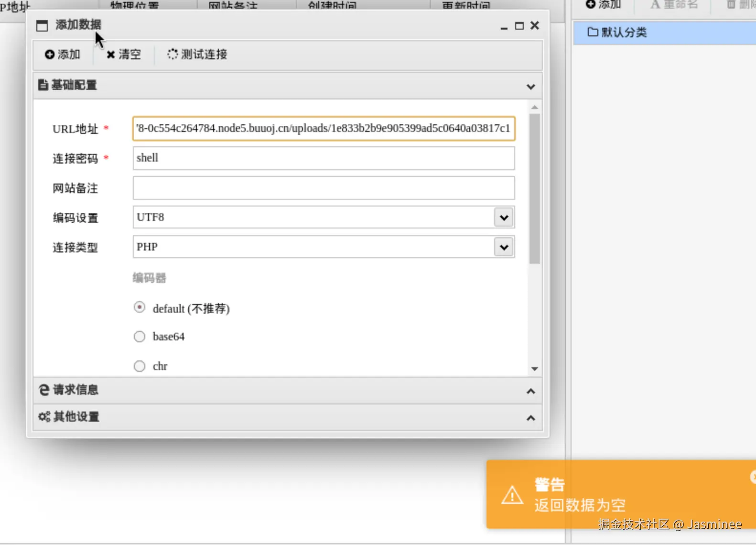The image size is (756, 545).
Task: Click the 返回数据为空 warning message
Action: coord(580,505)
